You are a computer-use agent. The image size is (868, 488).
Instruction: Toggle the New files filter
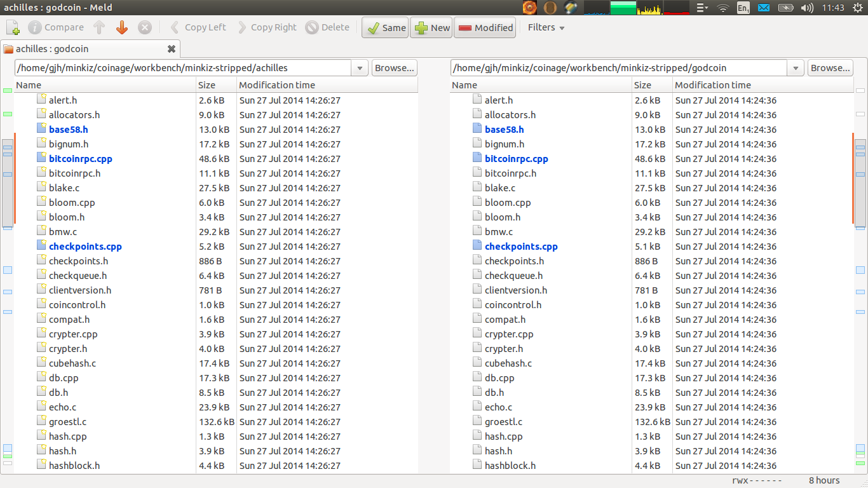pos(432,27)
